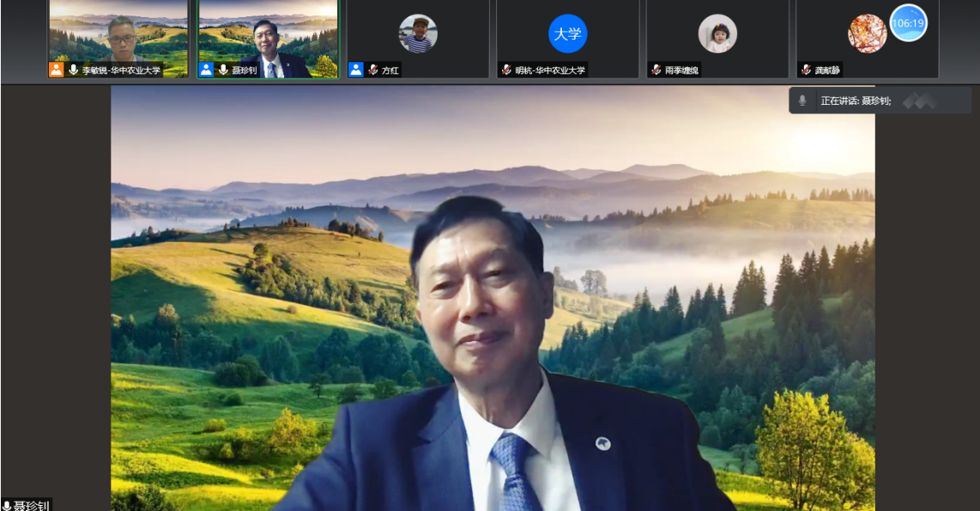This screenshot has width=980, height=511.
Task: Click the blue user icon beside 方红
Action: [355, 70]
